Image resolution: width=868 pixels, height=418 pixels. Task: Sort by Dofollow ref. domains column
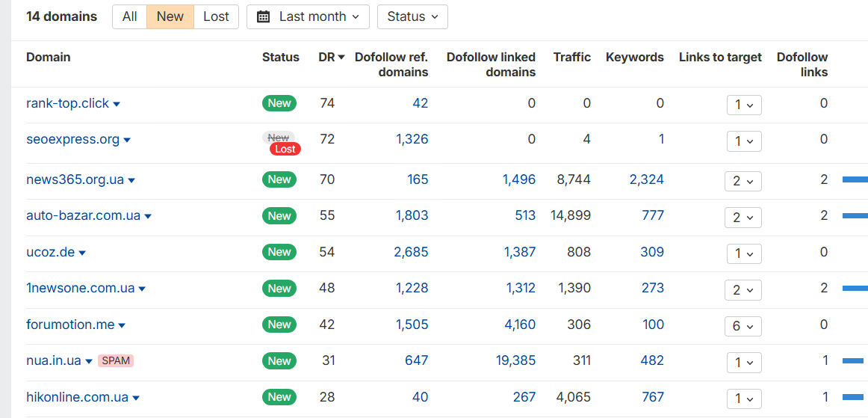[x=391, y=64]
